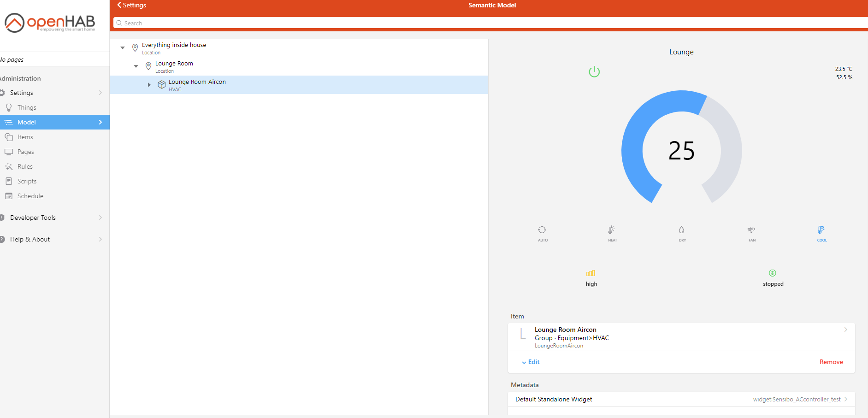Select the Model menu item
868x418 pixels.
click(x=54, y=122)
